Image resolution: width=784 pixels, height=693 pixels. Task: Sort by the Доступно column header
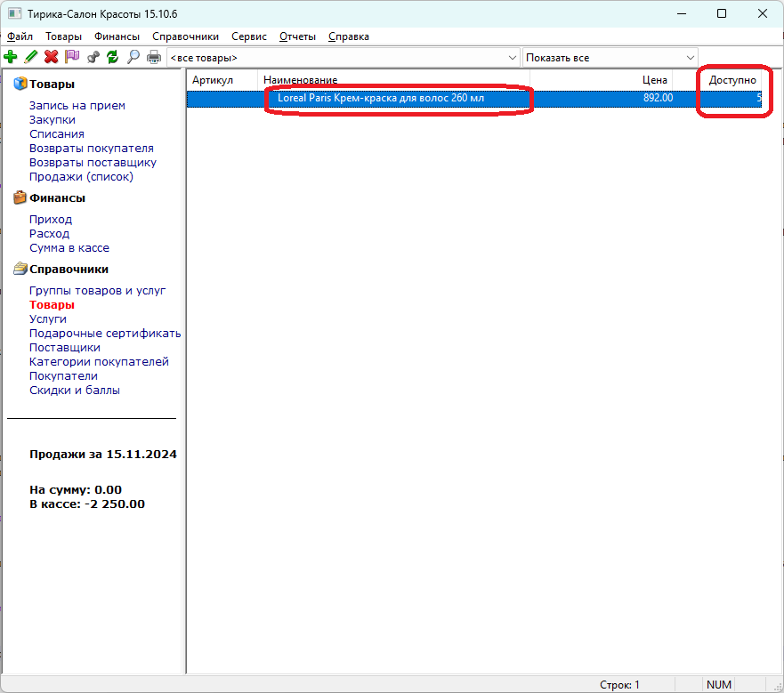717,80
